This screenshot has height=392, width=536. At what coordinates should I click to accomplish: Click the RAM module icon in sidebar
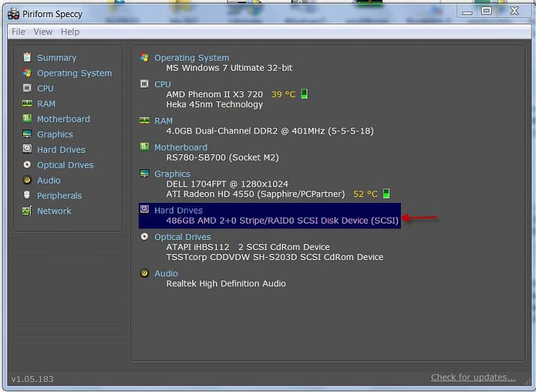[x=27, y=103]
